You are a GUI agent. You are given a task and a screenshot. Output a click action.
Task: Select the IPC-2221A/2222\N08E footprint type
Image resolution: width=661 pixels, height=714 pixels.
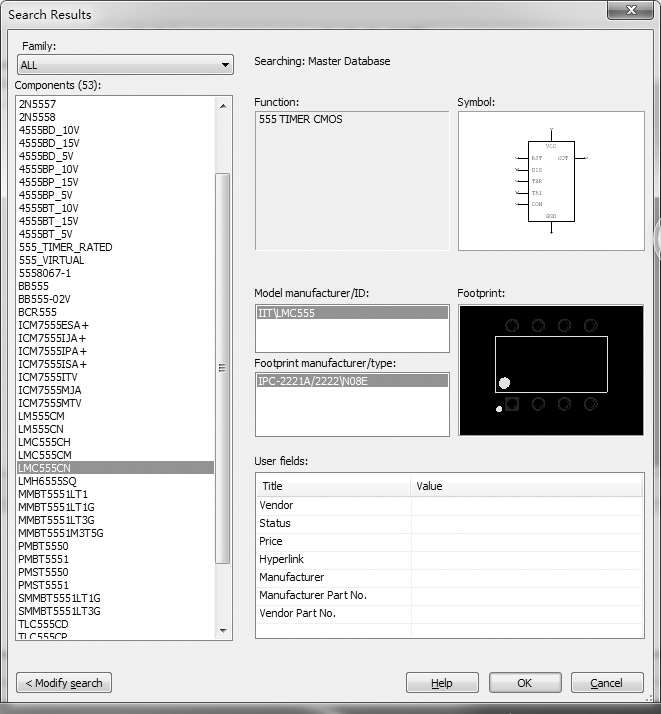click(x=352, y=380)
